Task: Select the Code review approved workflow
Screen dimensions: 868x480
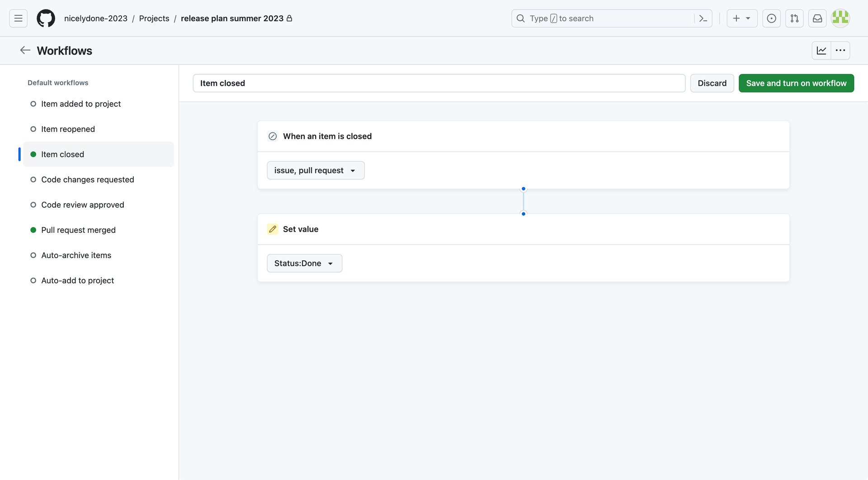Action: [82, 204]
